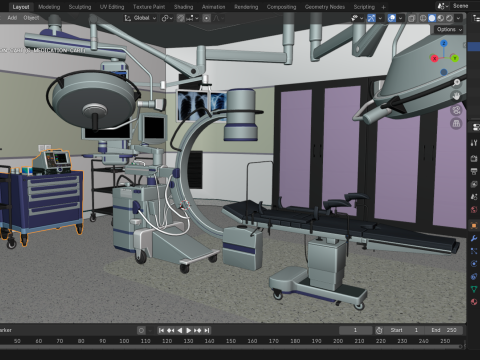Open the View Layer properties tab
The height and width of the screenshot is (360, 480).
(x=474, y=184)
